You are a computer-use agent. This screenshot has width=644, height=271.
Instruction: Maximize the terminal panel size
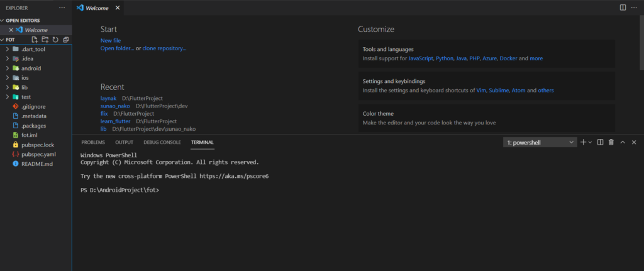(623, 143)
